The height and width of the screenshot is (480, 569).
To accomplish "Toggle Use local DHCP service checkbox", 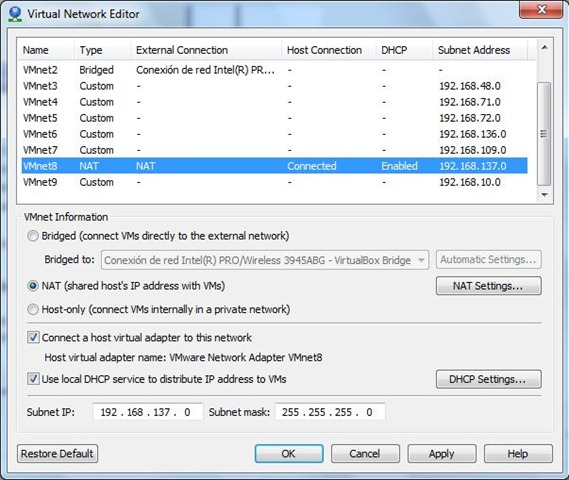I will [x=33, y=379].
